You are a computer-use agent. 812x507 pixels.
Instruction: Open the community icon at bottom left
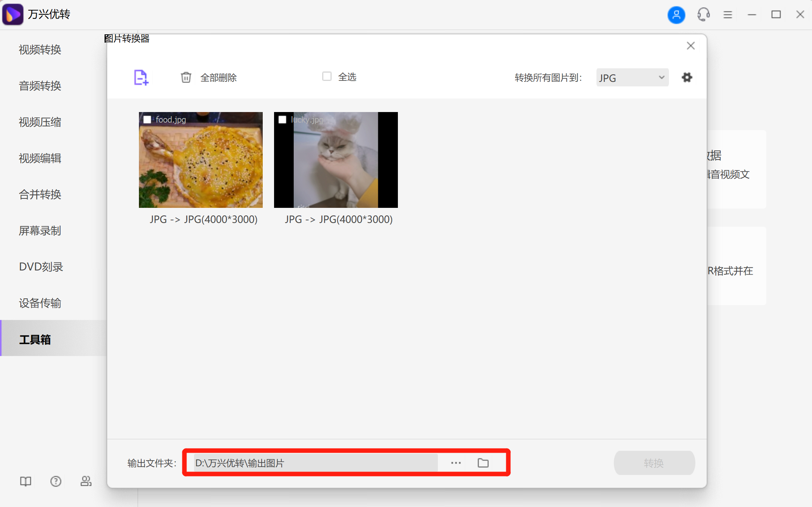click(86, 481)
